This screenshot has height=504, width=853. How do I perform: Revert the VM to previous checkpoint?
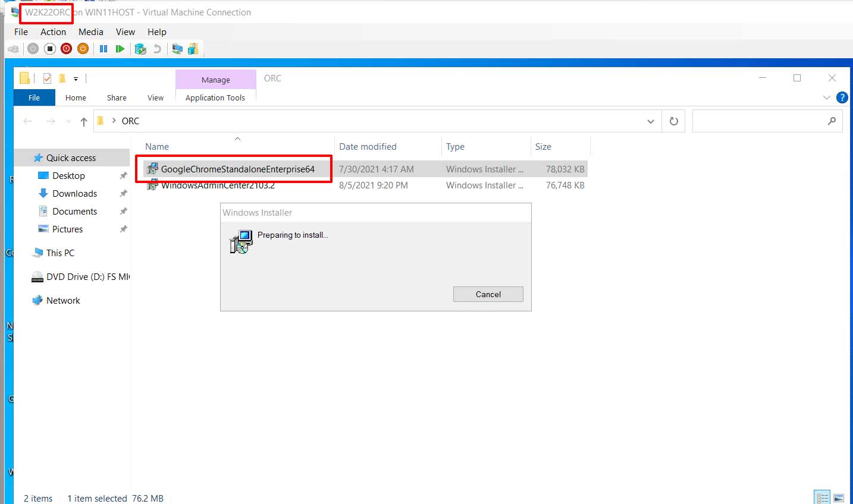coord(157,49)
